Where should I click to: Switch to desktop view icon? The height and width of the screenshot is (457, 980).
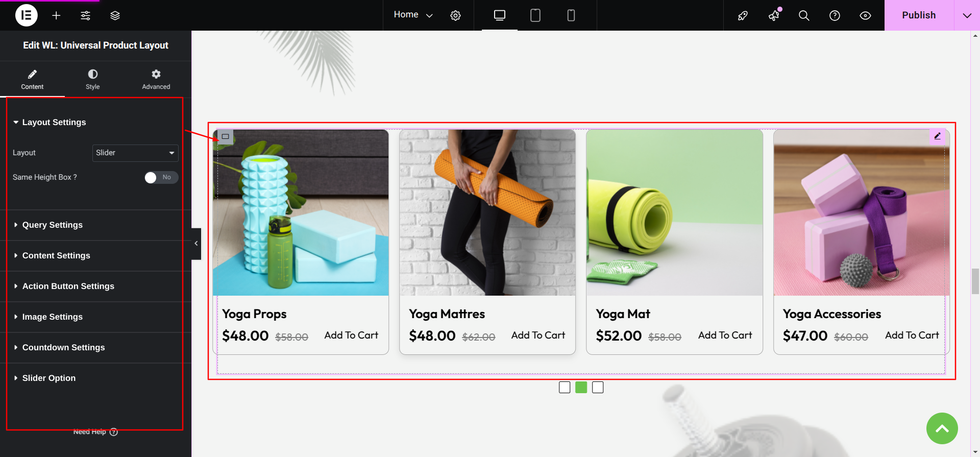(x=500, y=15)
